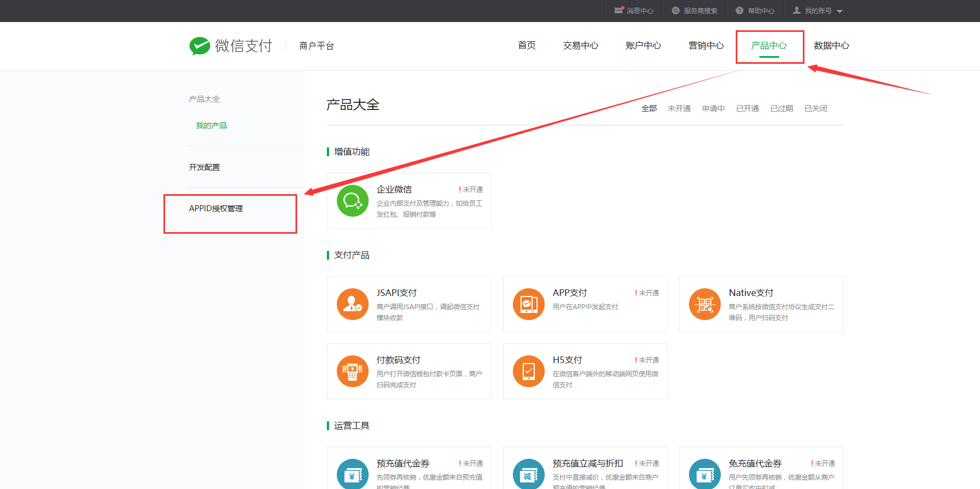The height and width of the screenshot is (489, 980).
Task: Click the APP支付 product title
Action: [x=570, y=293]
